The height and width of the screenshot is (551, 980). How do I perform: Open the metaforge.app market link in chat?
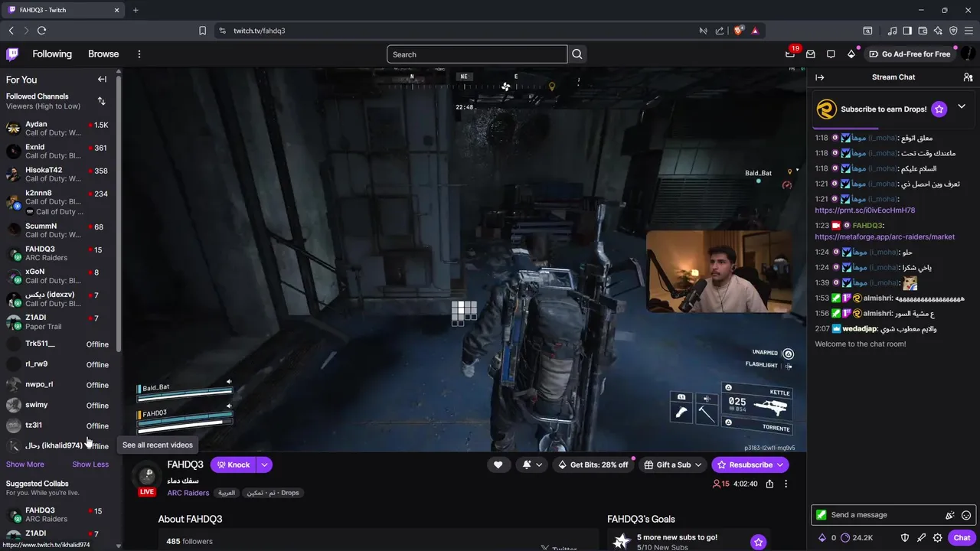pyautogui.click(x=884, y=237)
